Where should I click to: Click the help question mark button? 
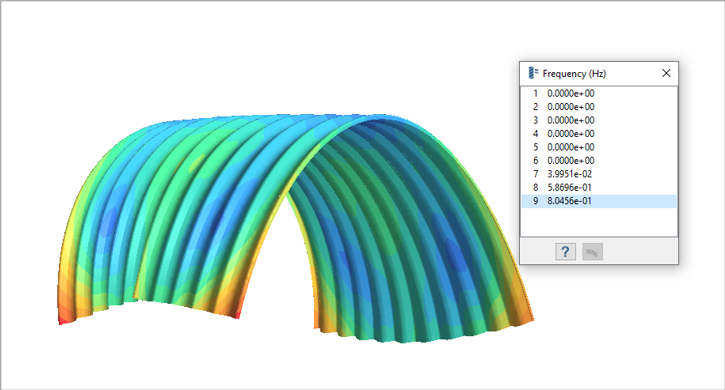tap(565, 252)
